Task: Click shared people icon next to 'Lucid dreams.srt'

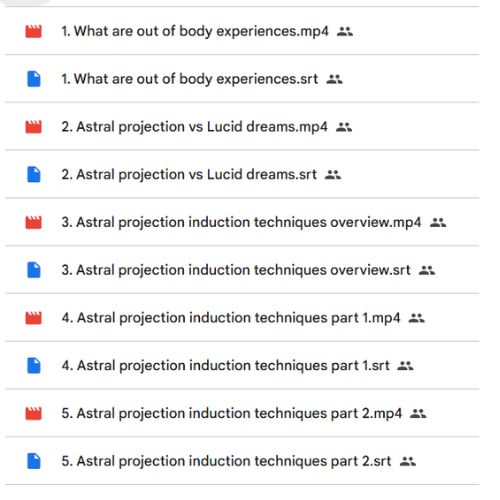Action: pyautogui.click(x=333, y=175)
